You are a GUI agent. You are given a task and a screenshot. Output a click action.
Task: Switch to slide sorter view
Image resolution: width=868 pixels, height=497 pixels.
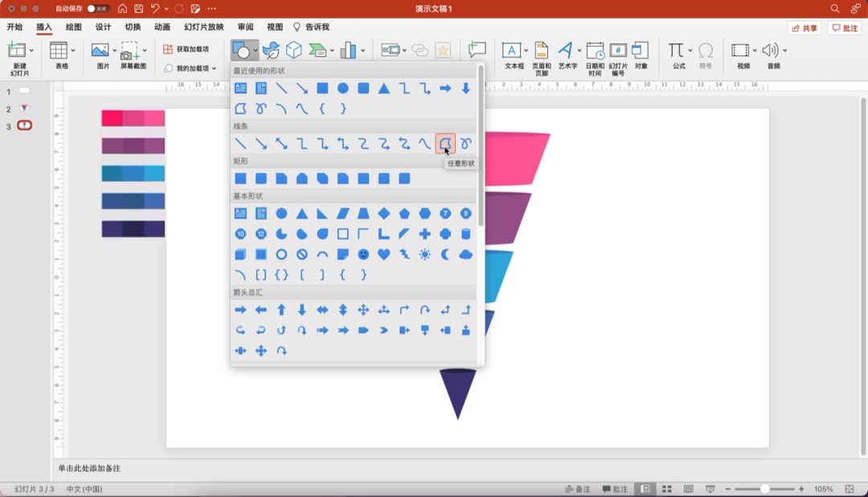coord(666,489)
